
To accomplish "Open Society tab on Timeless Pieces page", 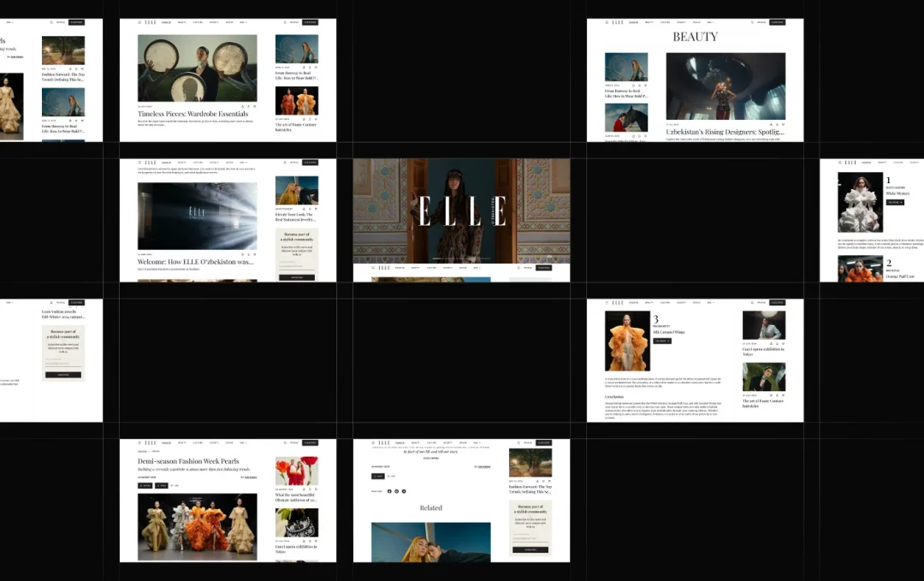I will point(214,22).
